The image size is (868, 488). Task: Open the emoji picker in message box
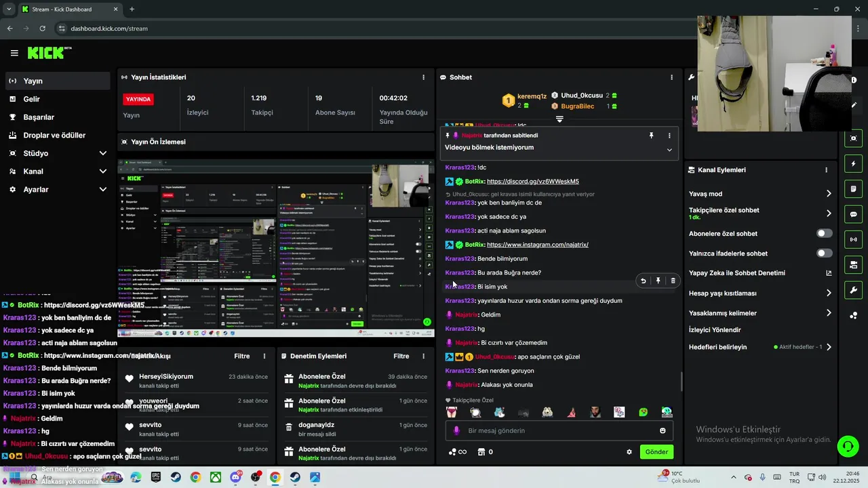tap(663, 430)
